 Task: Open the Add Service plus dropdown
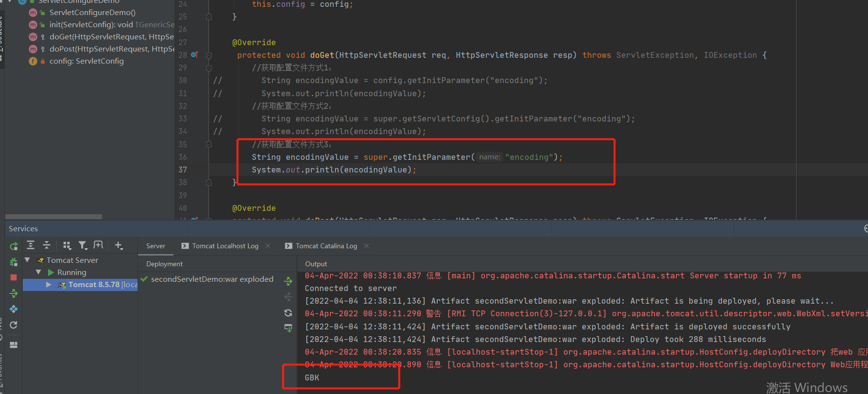[119, 245]
